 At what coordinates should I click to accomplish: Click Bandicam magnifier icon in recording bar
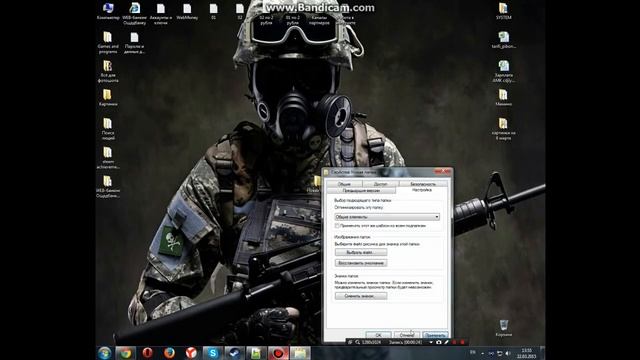tap(358, 342)
